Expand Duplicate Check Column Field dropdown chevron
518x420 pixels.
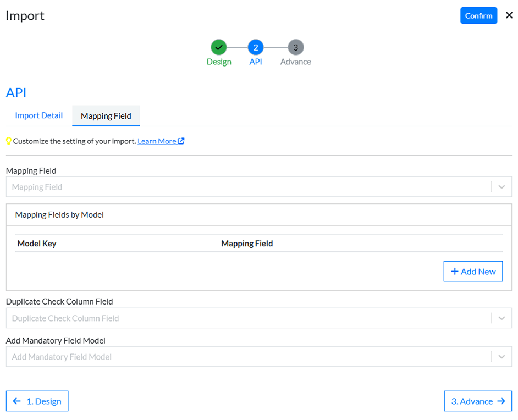coord(502,318)
